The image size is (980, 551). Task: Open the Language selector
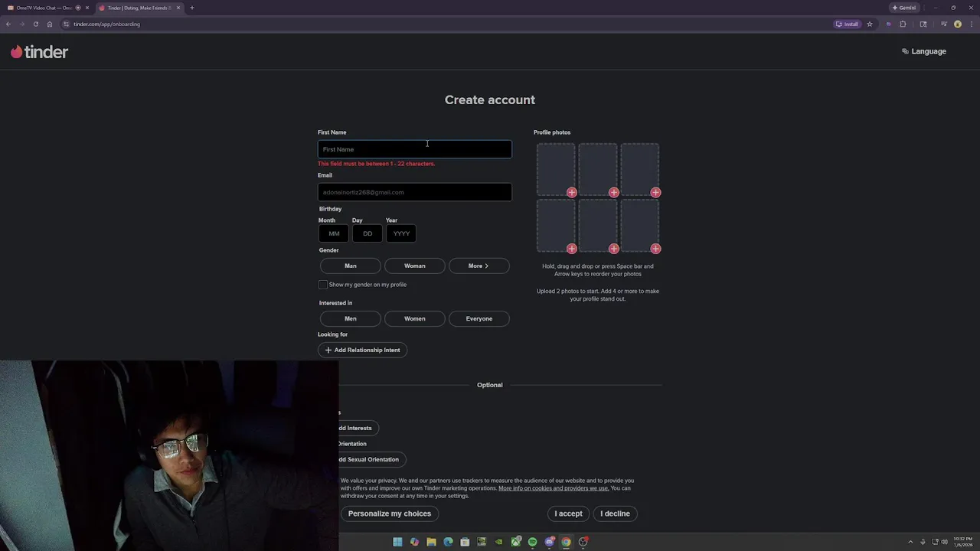click(x=924, y=51)
